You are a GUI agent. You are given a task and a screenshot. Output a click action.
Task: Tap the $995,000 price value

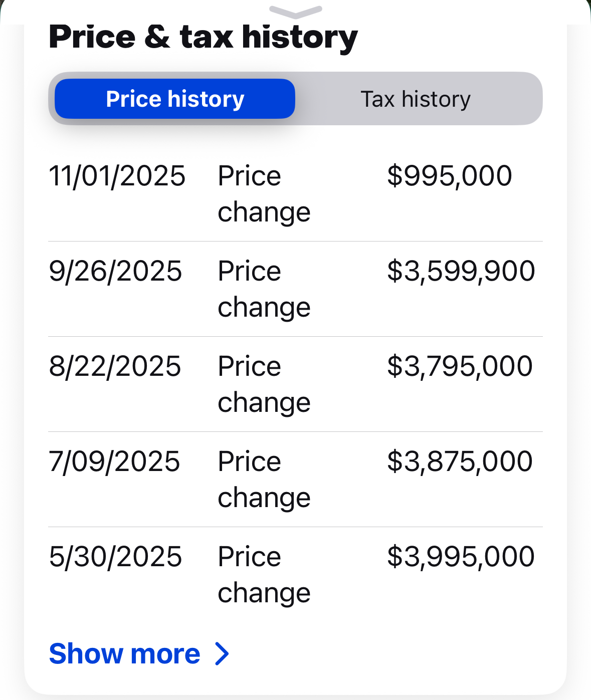click(449, 176)
